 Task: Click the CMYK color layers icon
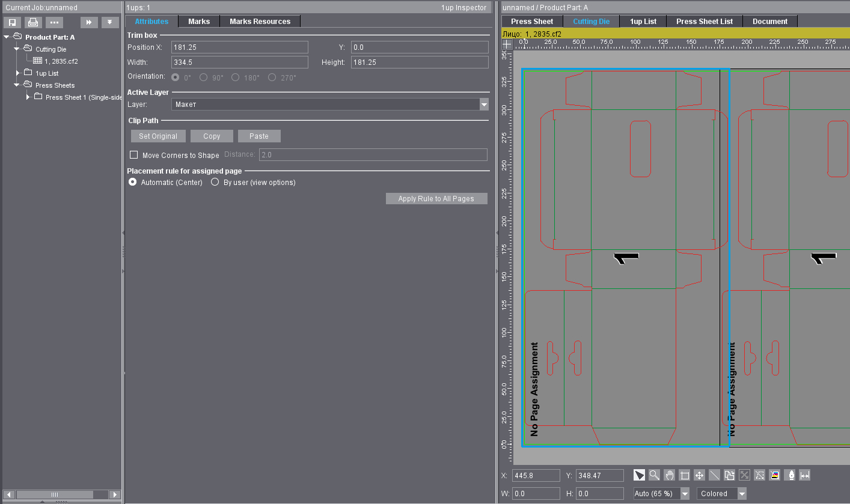[775, 475]
